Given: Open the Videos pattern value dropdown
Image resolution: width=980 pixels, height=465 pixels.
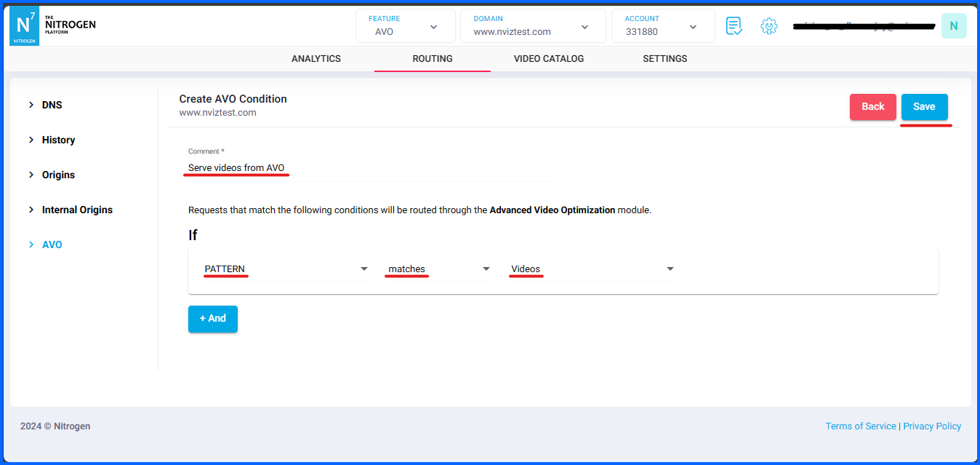Looking at the screenshot, I should click(669, 268).
